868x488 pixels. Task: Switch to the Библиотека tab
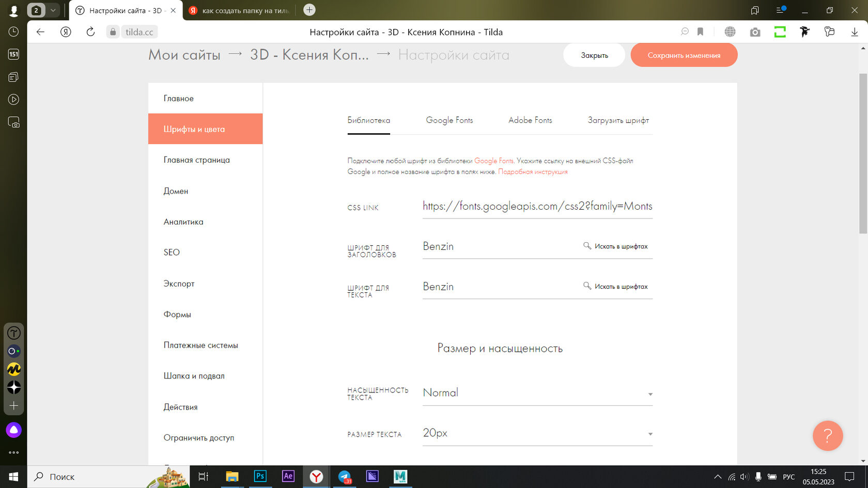click(368, 120)
